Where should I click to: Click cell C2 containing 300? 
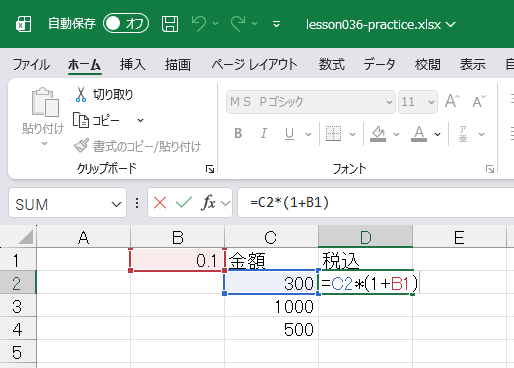(271, 282)
